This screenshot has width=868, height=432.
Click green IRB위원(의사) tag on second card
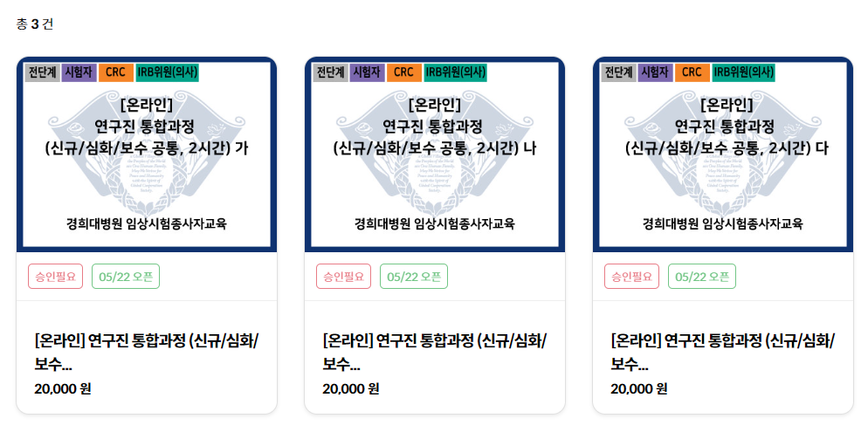click(x=456, y=72)
